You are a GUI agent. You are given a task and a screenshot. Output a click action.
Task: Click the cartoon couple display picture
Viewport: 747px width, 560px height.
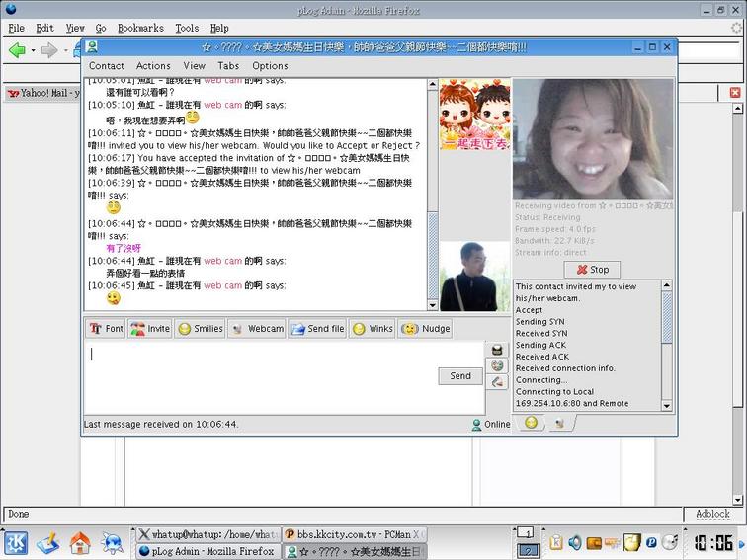(x=474, y=115)
